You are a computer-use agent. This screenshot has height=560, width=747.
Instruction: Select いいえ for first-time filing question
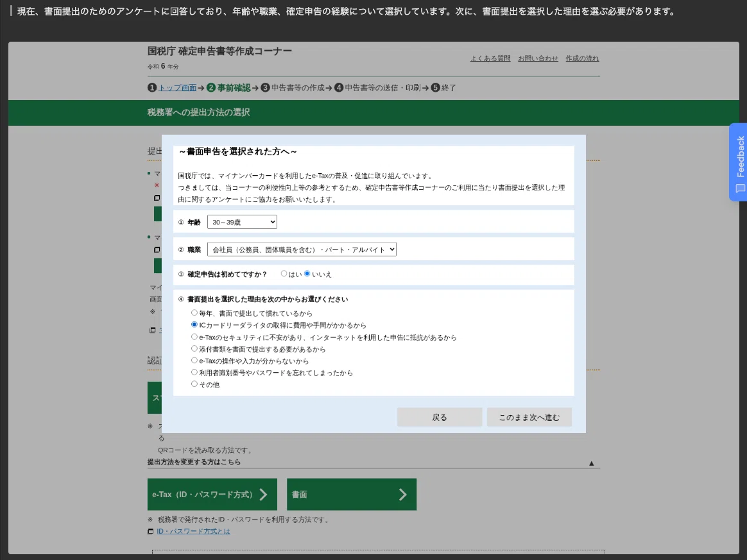pyautogui.click(x=307, y=274)
